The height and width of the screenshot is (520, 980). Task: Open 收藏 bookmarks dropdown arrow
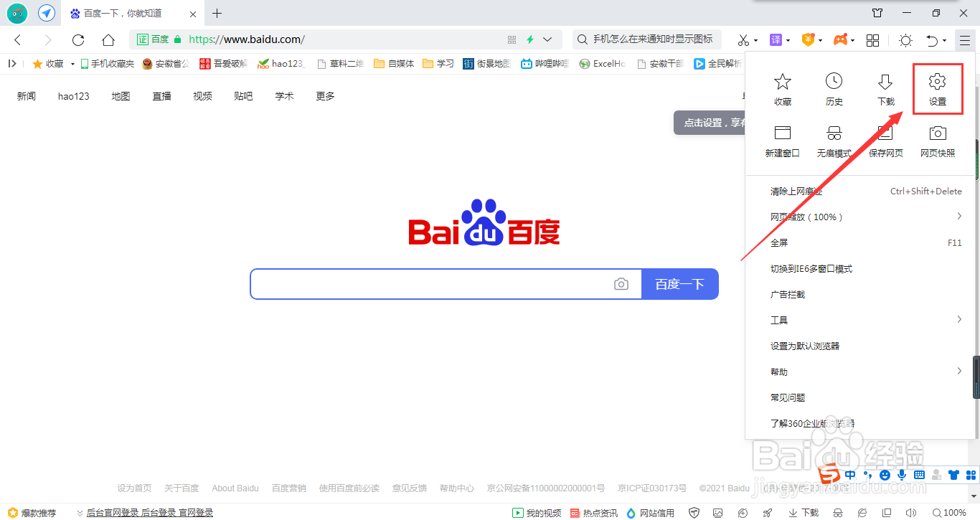point(72,64)
